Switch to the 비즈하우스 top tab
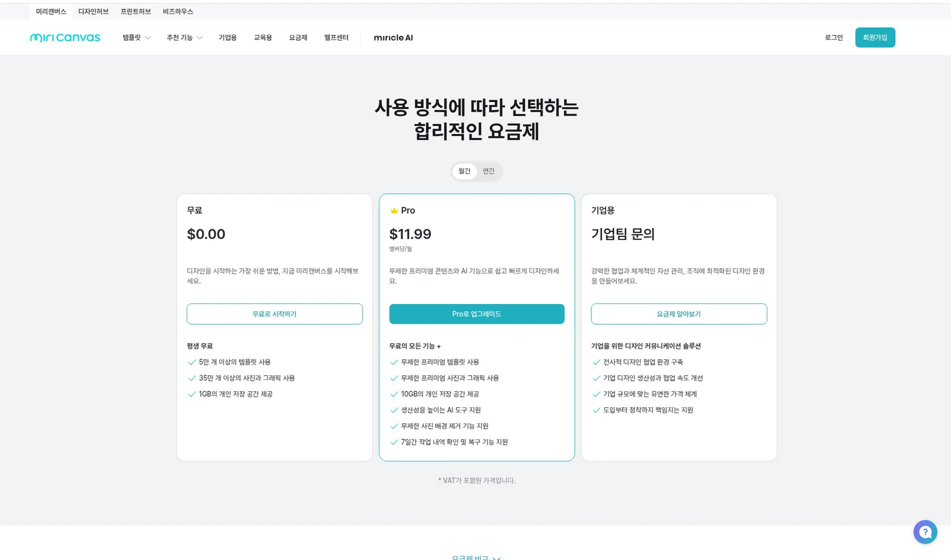 tap(178, 11)
